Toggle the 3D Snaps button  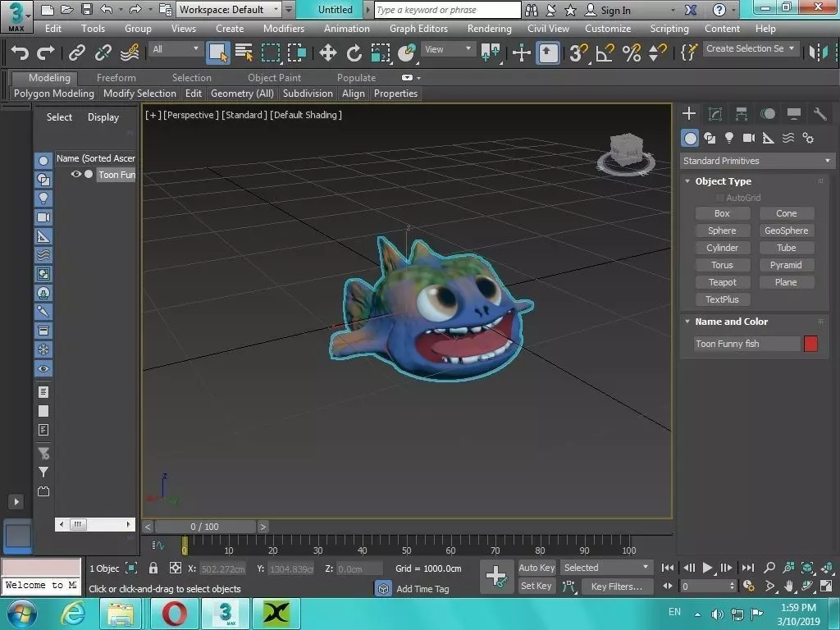[x=578, y=52]
